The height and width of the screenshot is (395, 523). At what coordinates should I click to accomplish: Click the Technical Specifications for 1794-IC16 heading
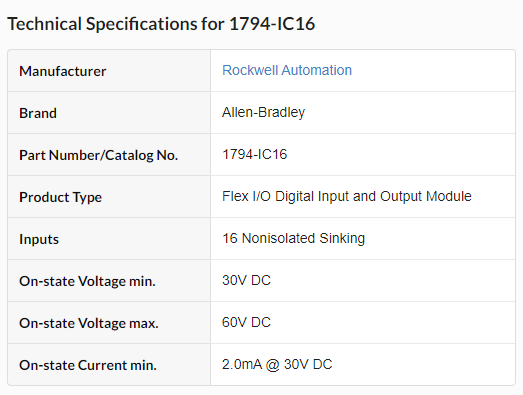[x=161, y=24]
